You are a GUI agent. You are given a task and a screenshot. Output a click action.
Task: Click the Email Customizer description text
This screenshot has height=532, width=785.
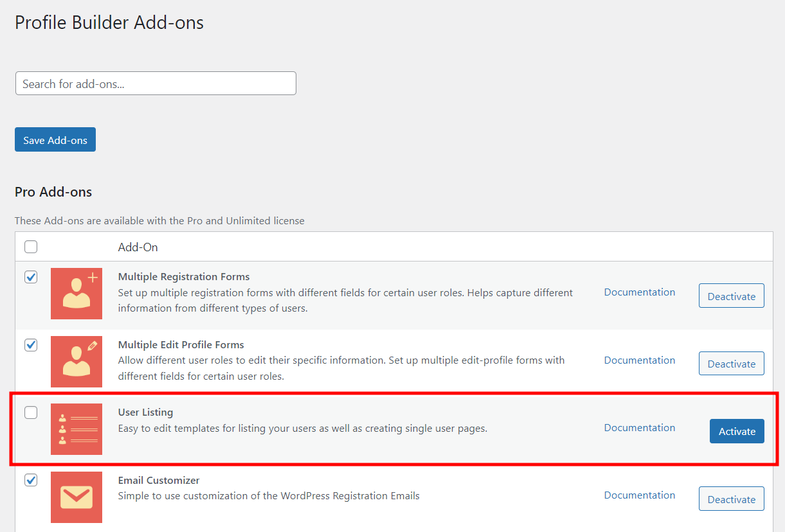tap(269, 496)
